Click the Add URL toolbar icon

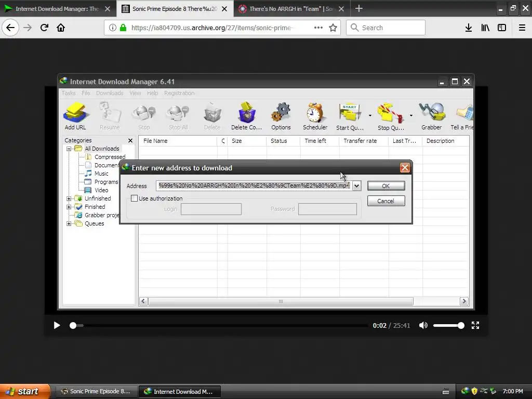tap(75, 116)
